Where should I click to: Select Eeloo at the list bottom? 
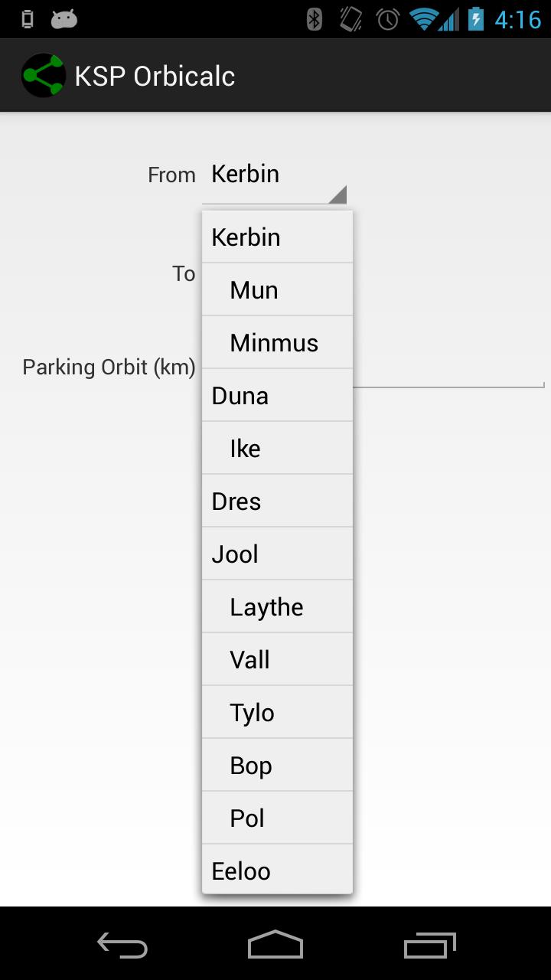(277, 871)
